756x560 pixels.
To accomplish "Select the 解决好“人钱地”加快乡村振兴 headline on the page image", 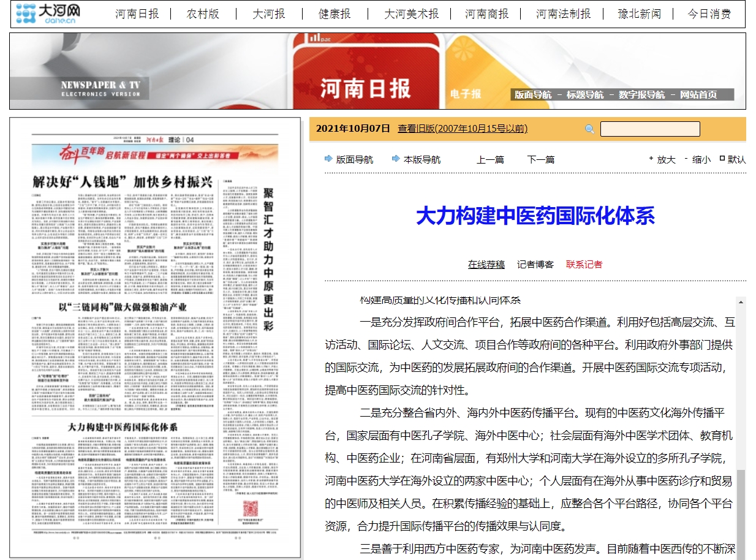I will (123, 182).
